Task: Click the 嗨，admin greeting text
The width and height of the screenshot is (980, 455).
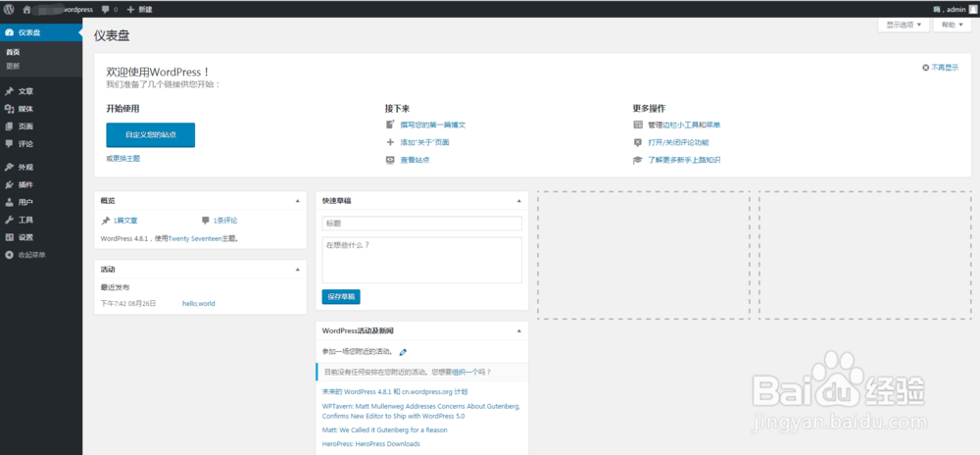Action: (950, 10)
